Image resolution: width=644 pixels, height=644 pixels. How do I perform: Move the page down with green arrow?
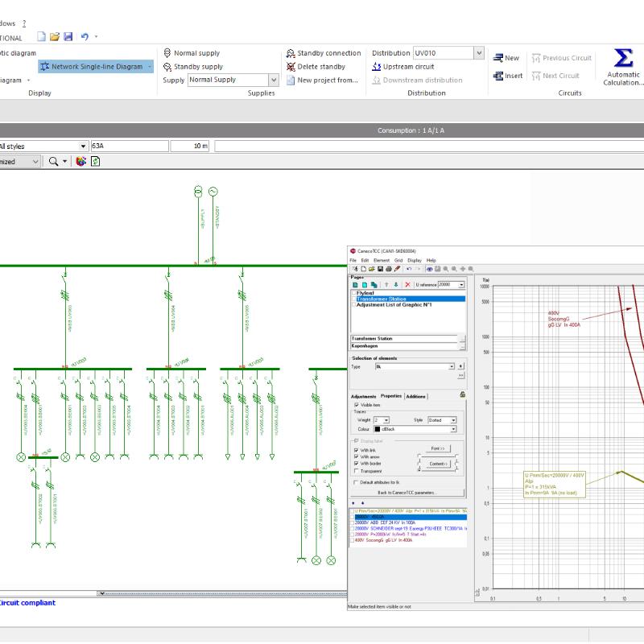pos(396,285)
